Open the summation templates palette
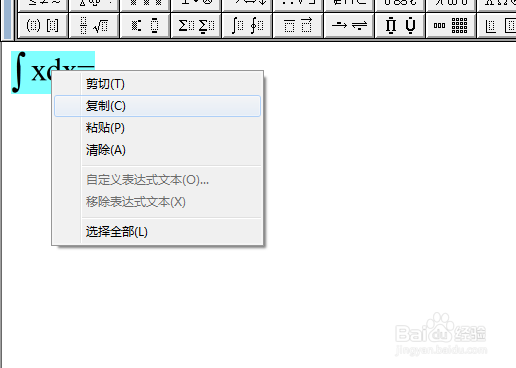The height and width of the screenshot is (368, 516). (x=196, y=25)
